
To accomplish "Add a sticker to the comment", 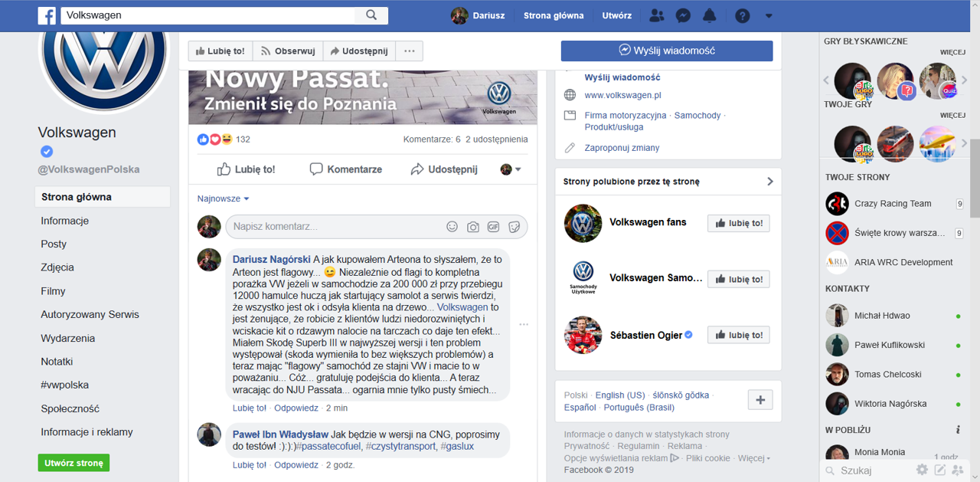I will coord(514,227).
